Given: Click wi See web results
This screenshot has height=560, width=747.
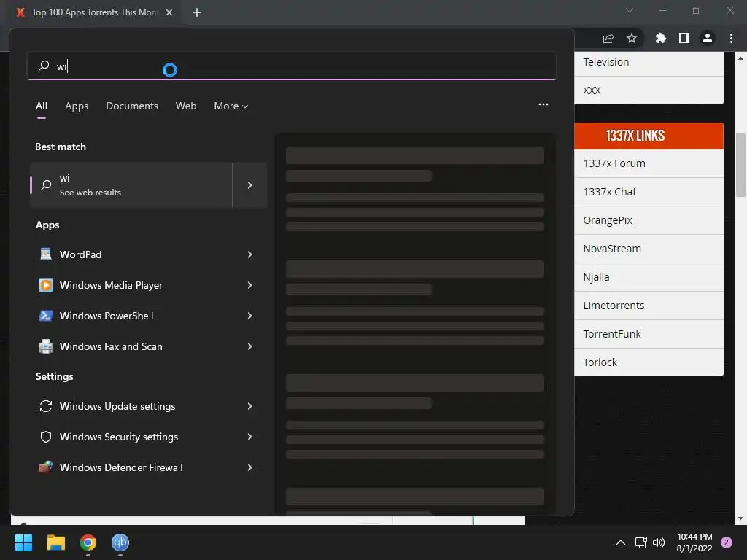Looking at the screenshot, I should 131,185.
